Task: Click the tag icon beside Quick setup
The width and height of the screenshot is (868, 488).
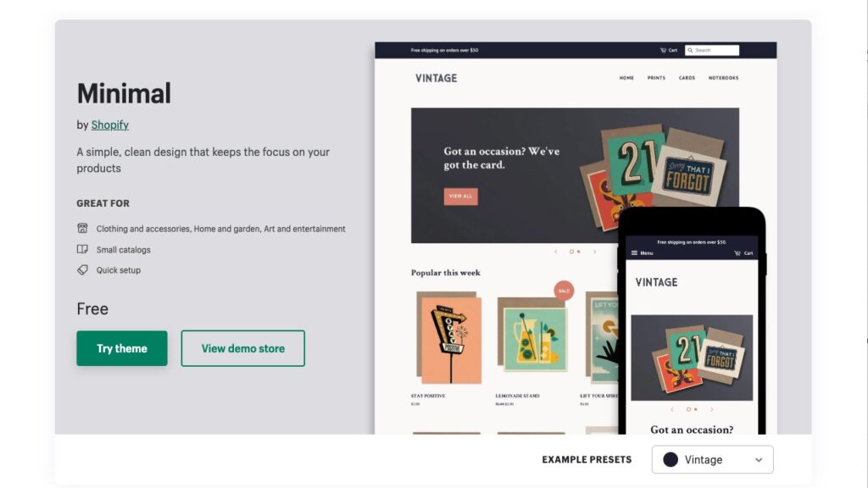Action: coord(82,270)
